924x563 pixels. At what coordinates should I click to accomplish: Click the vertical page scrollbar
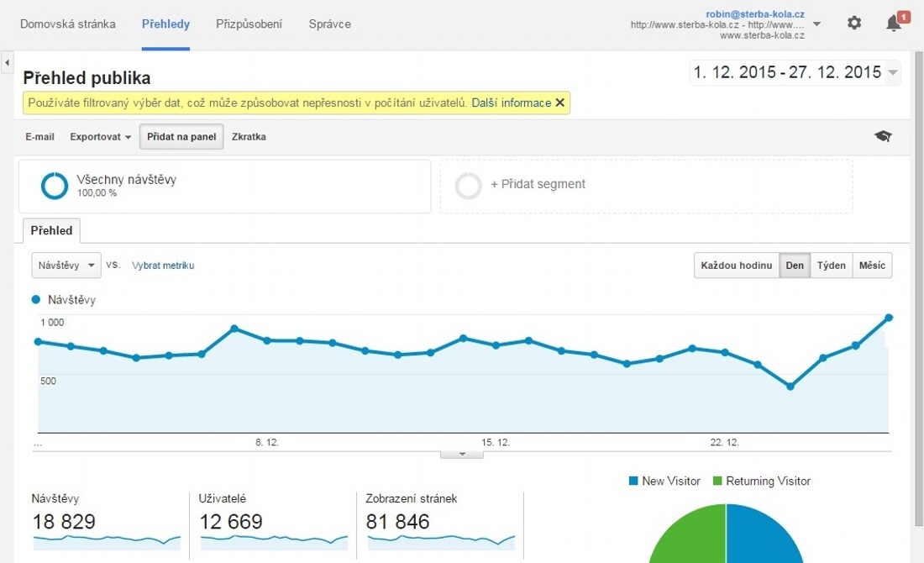(919, 289)
